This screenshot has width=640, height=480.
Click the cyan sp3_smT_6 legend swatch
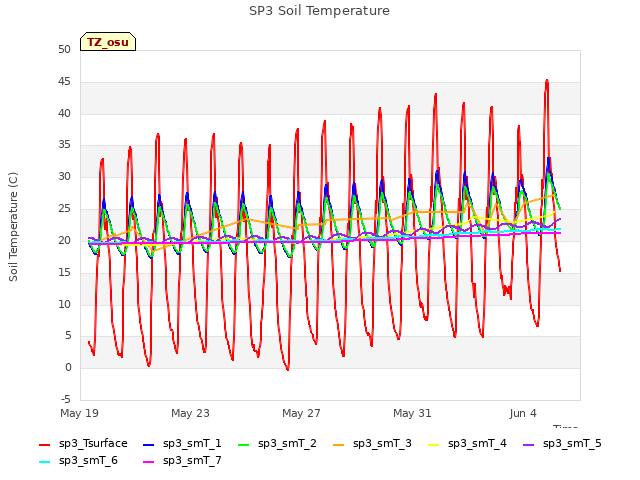(44, 462)
